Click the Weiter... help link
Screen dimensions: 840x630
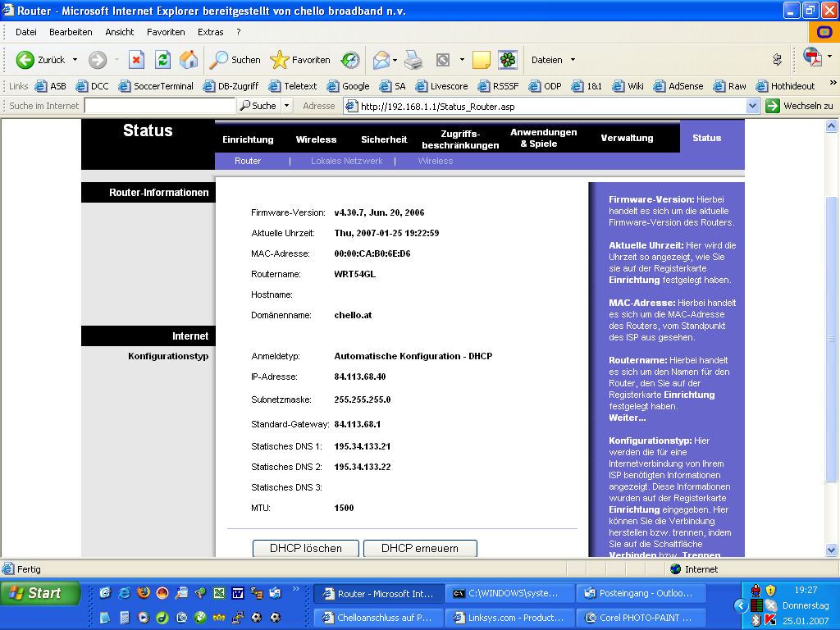(627, 418)
